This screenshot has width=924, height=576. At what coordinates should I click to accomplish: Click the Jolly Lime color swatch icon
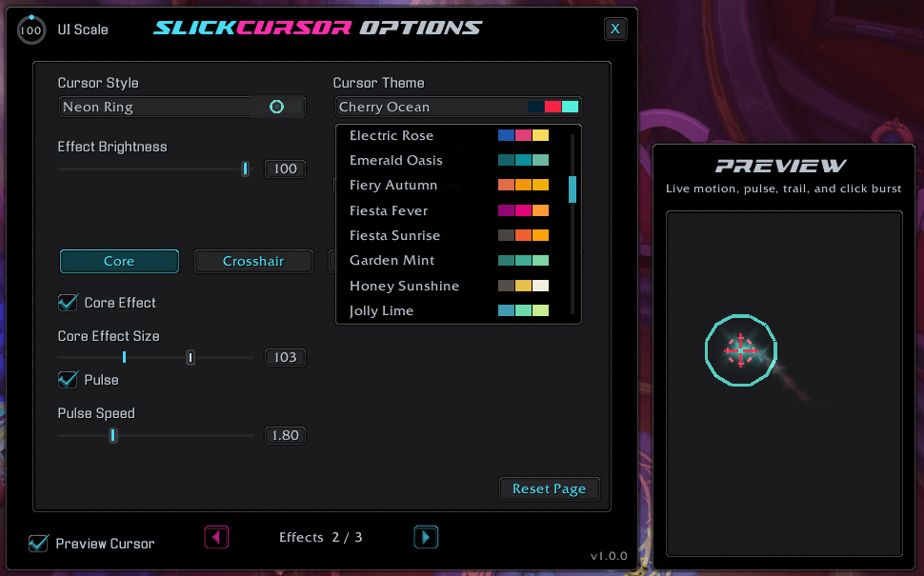point(523,310)
